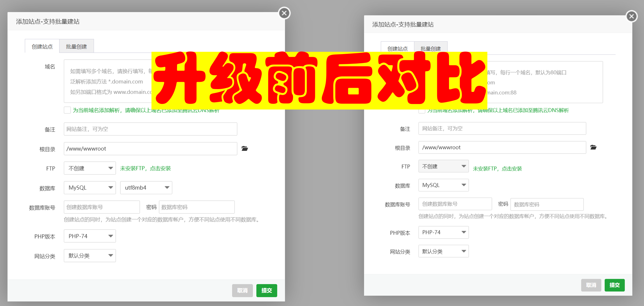This screenshot has width=644, height=306.
Task: Close the left add-site dialog
Action: pyautogui.click(x=284, y=13)
